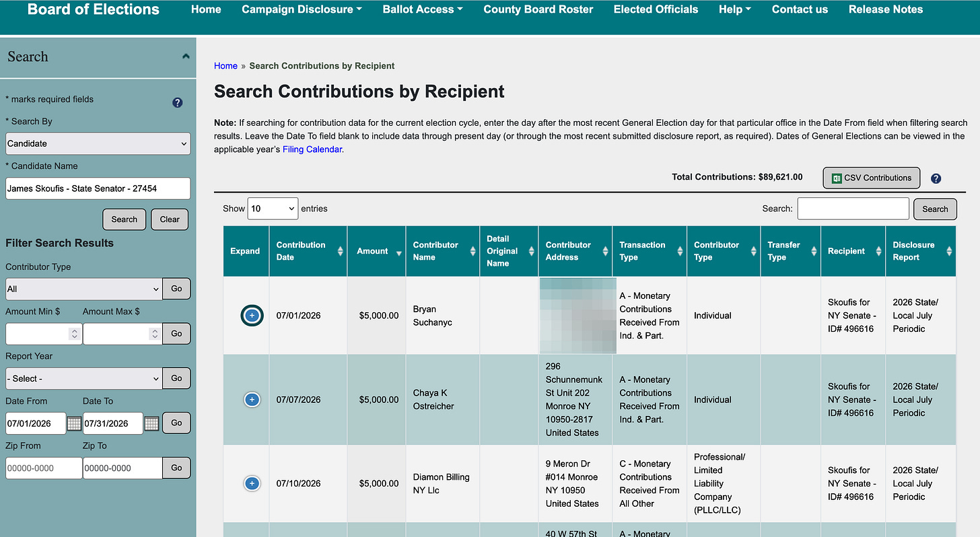Click the Board of Elections site title
The width and height of the screenshot is (980, 537).
tap(94, 9)
